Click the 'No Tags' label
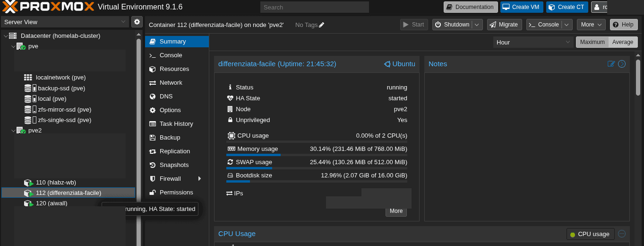The height and width of the screenshot is (246, 644). pos(306,25)
